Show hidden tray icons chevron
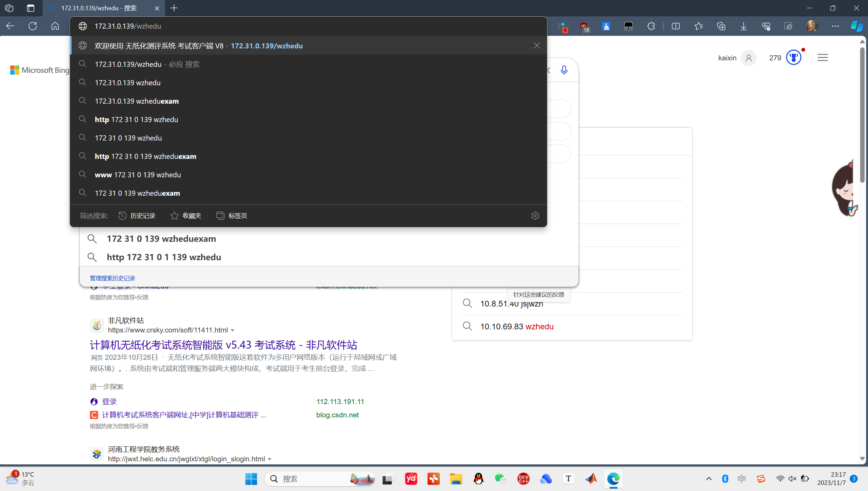The width and height of the screenshot is (868, 491). click(709, 479)
